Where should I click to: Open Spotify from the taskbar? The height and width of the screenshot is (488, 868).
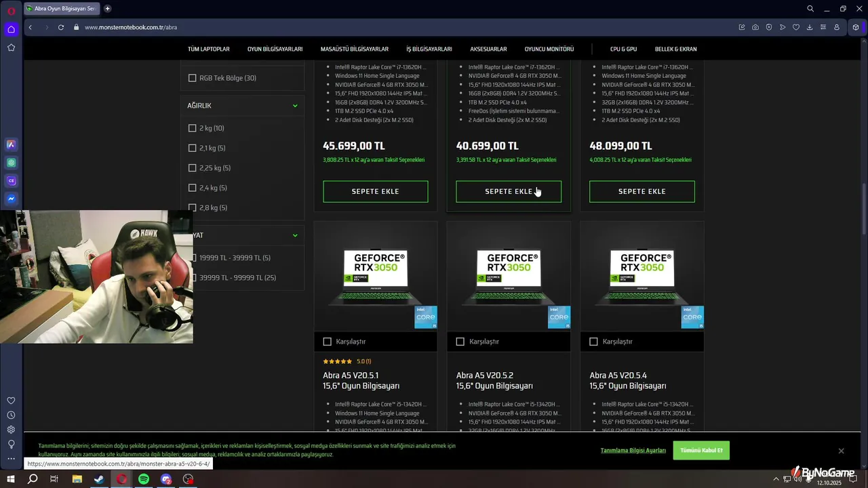[x=144, y=479]
